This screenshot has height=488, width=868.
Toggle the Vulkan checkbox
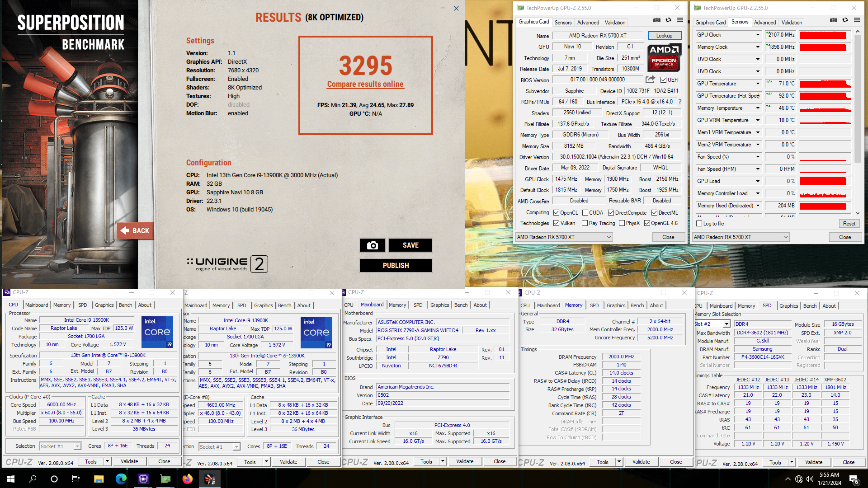click(557, 223)
